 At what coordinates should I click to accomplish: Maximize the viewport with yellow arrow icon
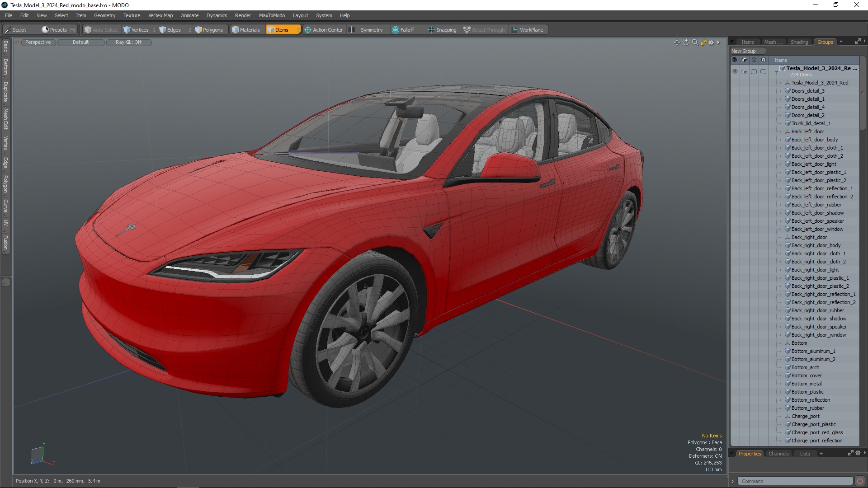[x=703, y=42]
